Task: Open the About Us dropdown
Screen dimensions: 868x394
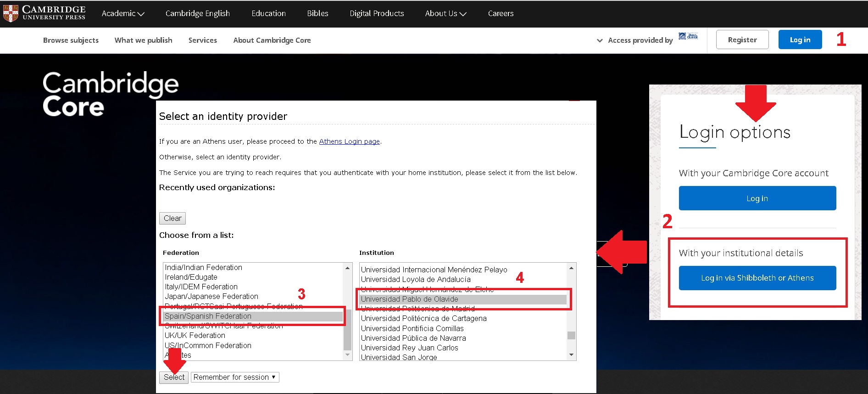Action: (445, 14)
